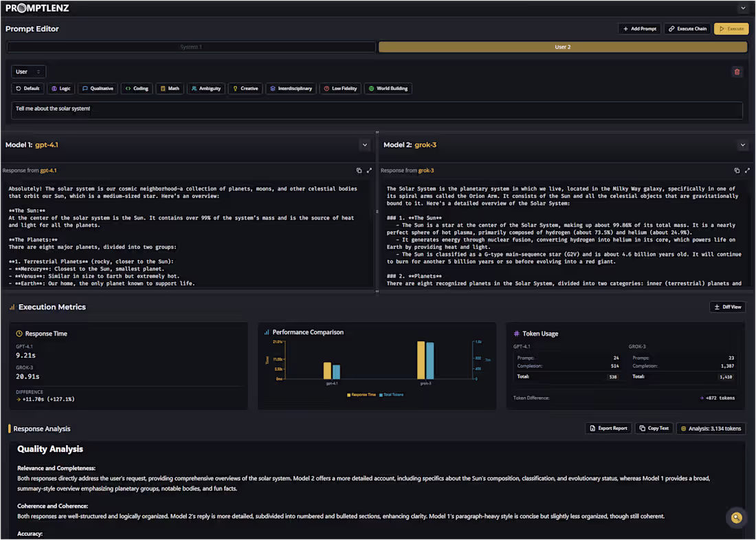
Task: Click the 20.91s response time value
Action: coord(27,377)
